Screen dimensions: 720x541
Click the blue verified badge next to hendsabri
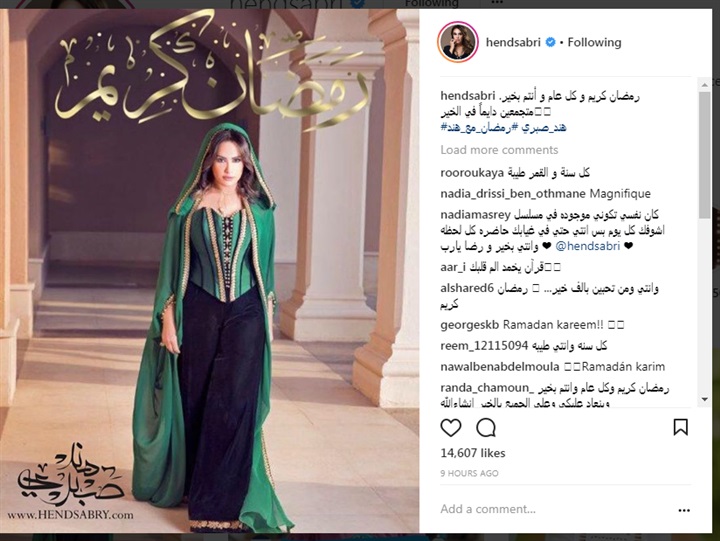[550, 42]
